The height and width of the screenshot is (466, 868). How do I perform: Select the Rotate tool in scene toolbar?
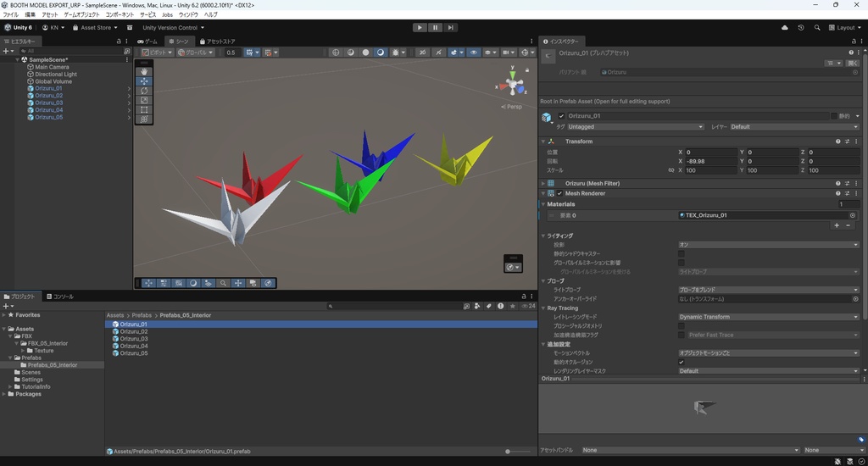click(144, 91)
